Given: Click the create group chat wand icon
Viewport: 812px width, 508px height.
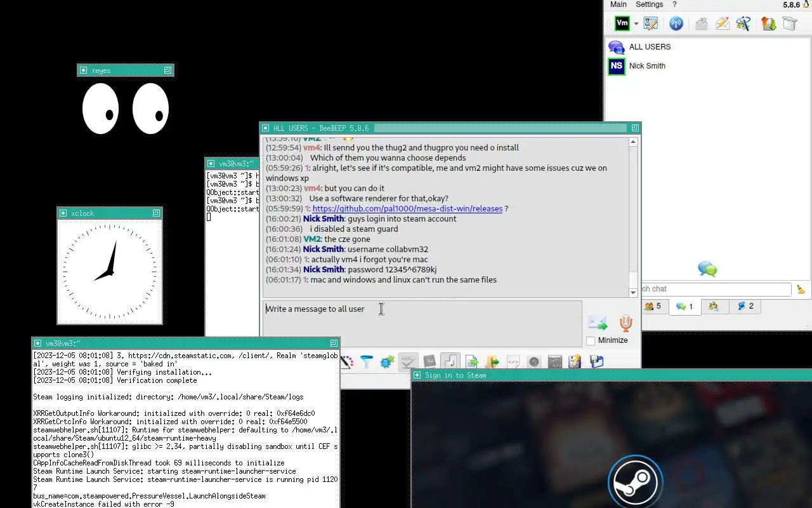Looking at the screenshot, I should [x=743, y=23].
